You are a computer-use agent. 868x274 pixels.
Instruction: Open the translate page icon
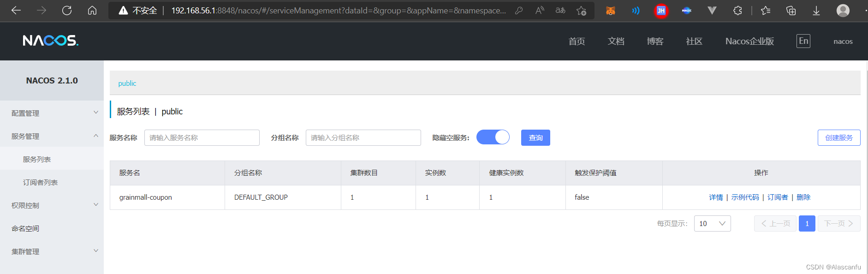[560, 10]
